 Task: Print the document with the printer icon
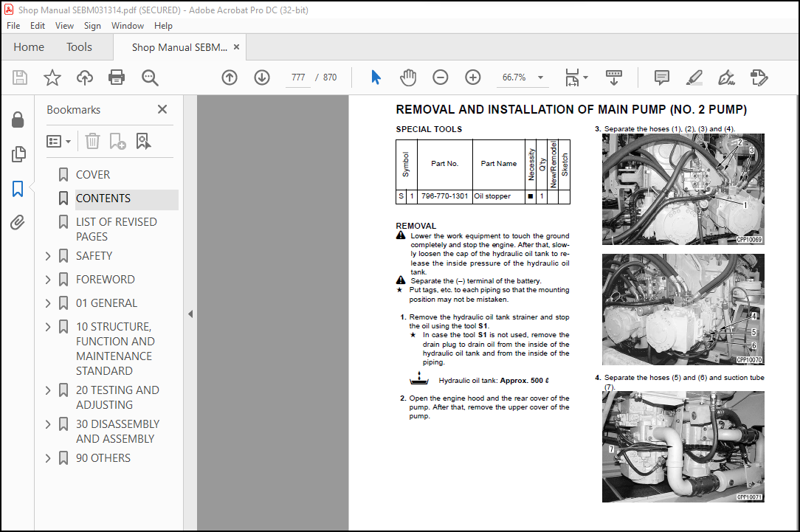pos(117,77)
